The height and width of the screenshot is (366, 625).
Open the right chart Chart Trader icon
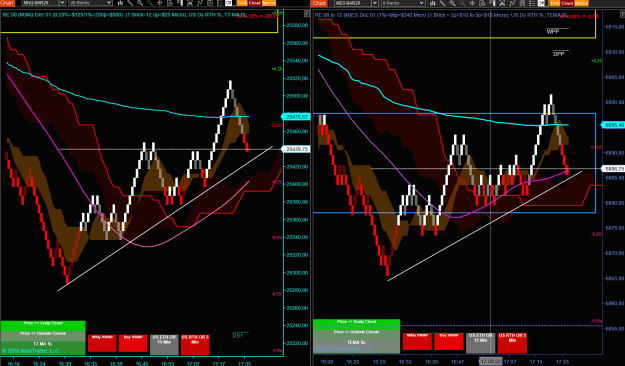click(492, 3)
